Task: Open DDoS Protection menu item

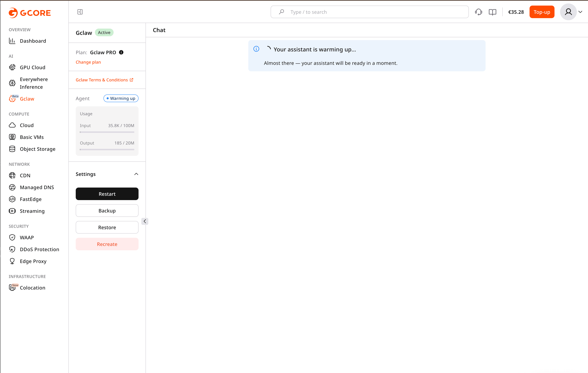Action: [x=39, y=249]
